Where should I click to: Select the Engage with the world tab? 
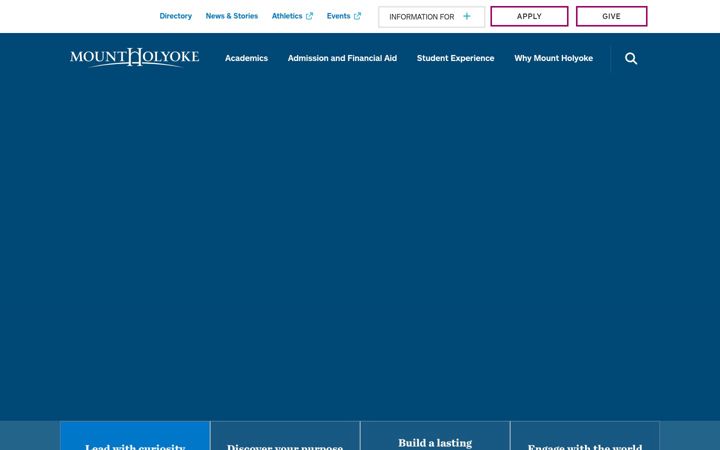585,436
